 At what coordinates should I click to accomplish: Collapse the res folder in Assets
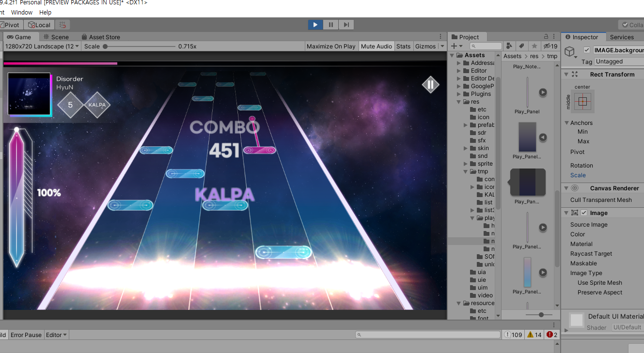point(459,102)
